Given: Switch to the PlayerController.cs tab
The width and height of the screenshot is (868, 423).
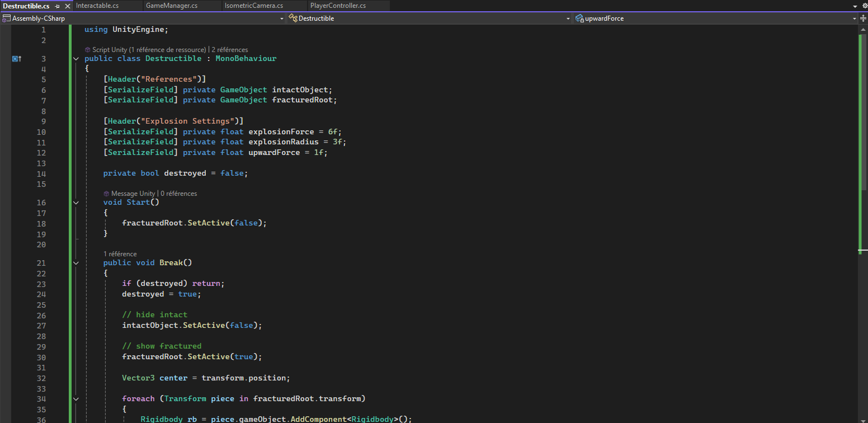Looking at the screenshot, I should (338, 6).
